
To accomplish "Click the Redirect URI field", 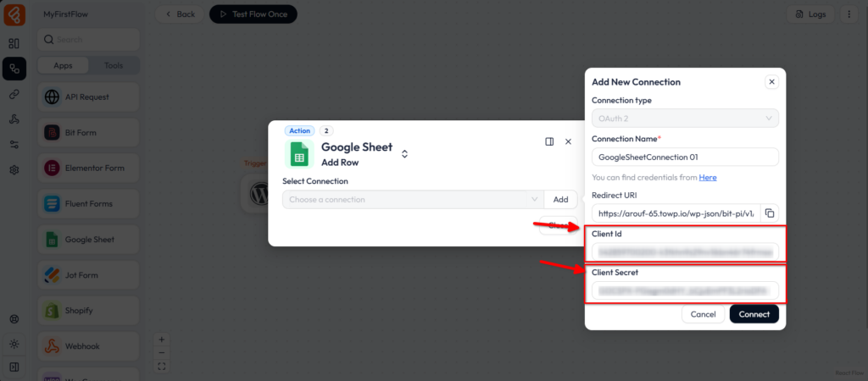I will pyautogui.click(x=676, y=213).
